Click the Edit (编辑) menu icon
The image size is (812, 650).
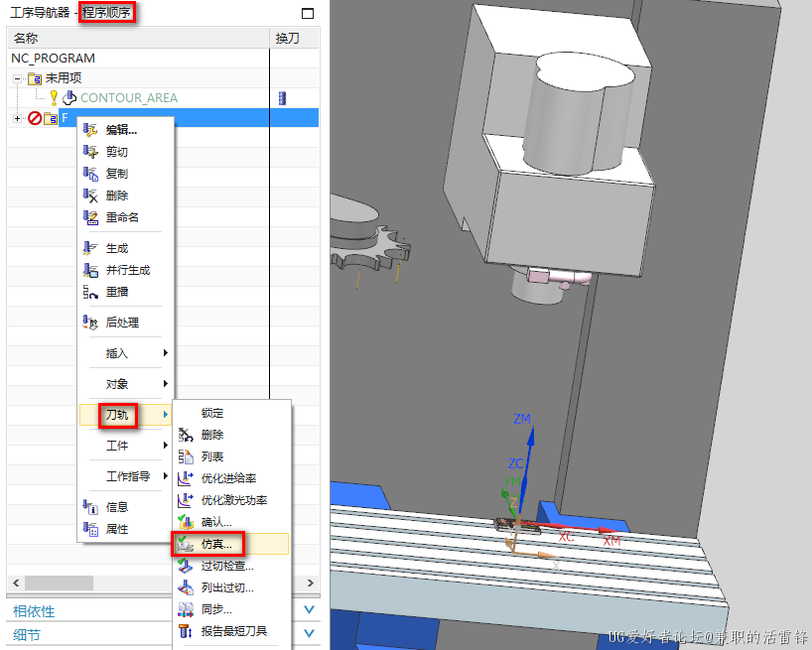[91, 130]
